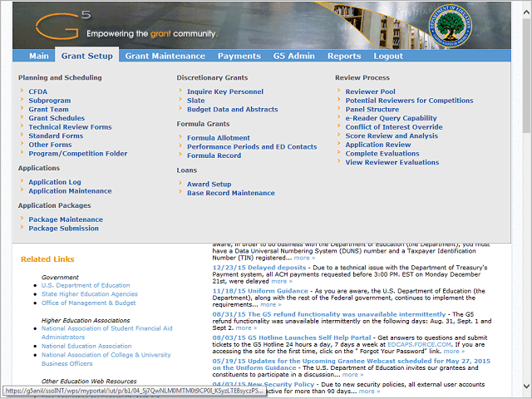This screenshot has height=399, width=532.
Task: Open Performance Periods and ED Contacts
Action: tap(252, 146)
